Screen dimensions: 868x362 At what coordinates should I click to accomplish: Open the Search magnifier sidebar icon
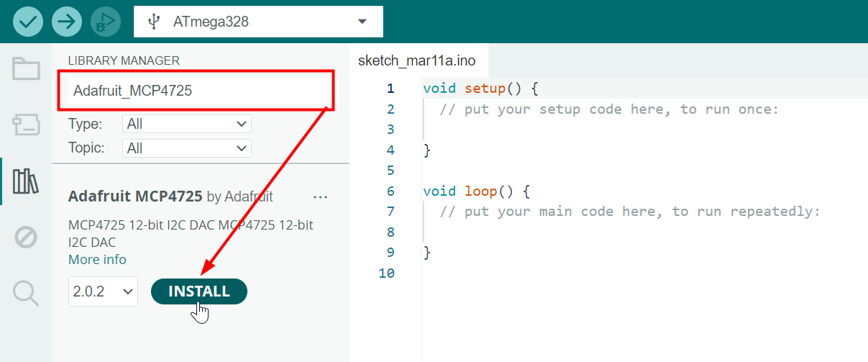(x=26, y=293)
